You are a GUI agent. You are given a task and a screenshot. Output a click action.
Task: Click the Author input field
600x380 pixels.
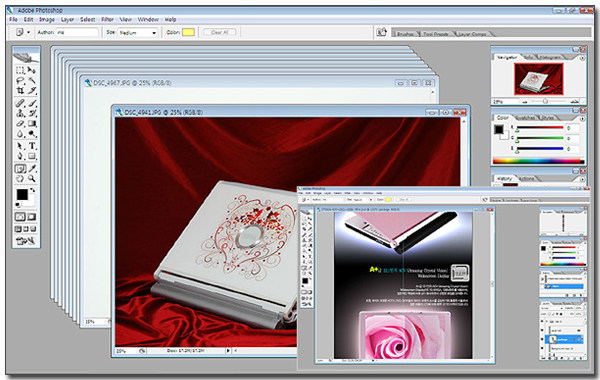[77, 32]
